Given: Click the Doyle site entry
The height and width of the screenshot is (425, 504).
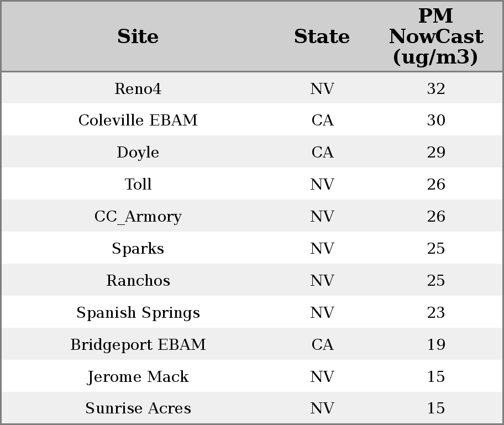Looking at the screenshot, I should (x=138, y=153).
